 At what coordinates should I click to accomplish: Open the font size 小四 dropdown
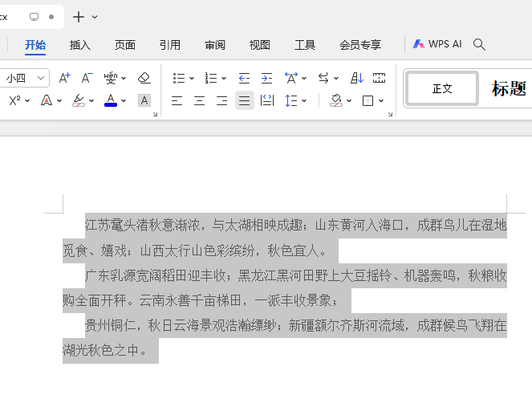click(x=41, y=79)
